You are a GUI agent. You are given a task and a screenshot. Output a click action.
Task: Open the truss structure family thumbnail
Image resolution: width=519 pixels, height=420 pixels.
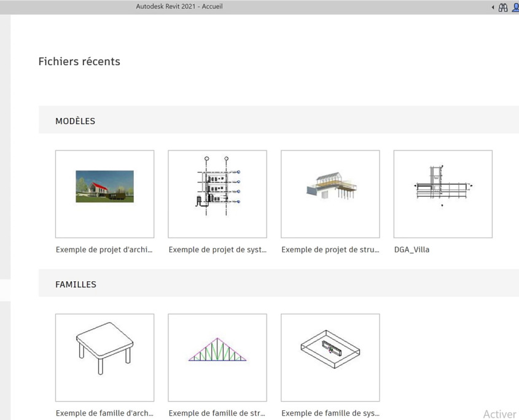tap(217, 357)
